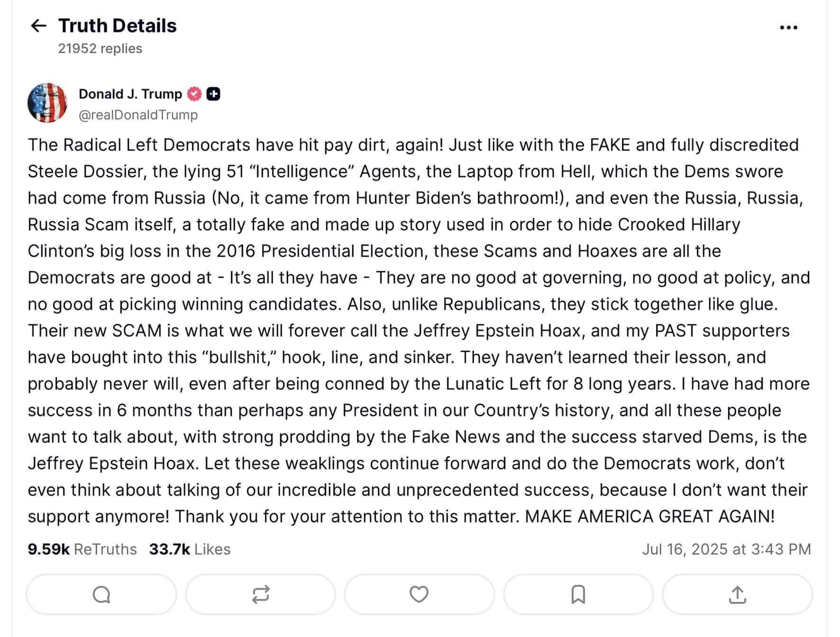This screenshot has height=637, width=840.
Task: Like the post with the heart icon
Action: click(419, 594)
